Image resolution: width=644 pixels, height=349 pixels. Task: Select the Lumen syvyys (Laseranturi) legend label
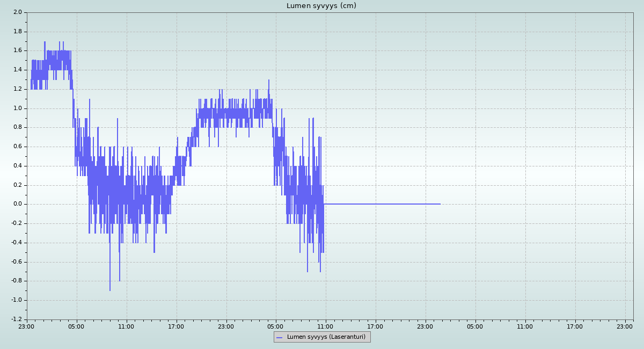click(x=326, y=337)
